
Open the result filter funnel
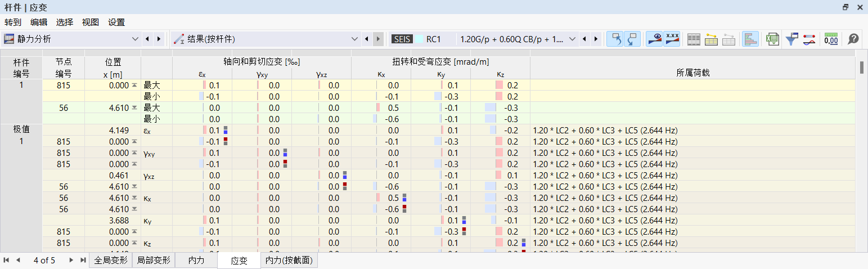[x=792, y=39]
